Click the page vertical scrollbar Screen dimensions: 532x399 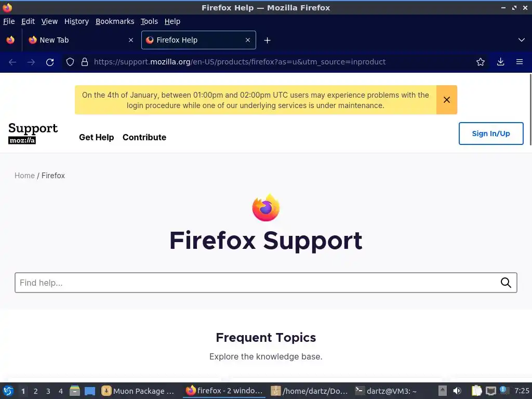coord(530,110)
